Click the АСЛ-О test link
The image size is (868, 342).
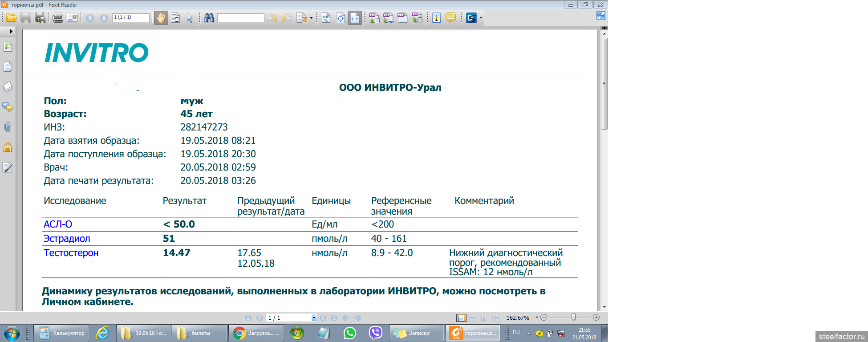tap(58, 224)
